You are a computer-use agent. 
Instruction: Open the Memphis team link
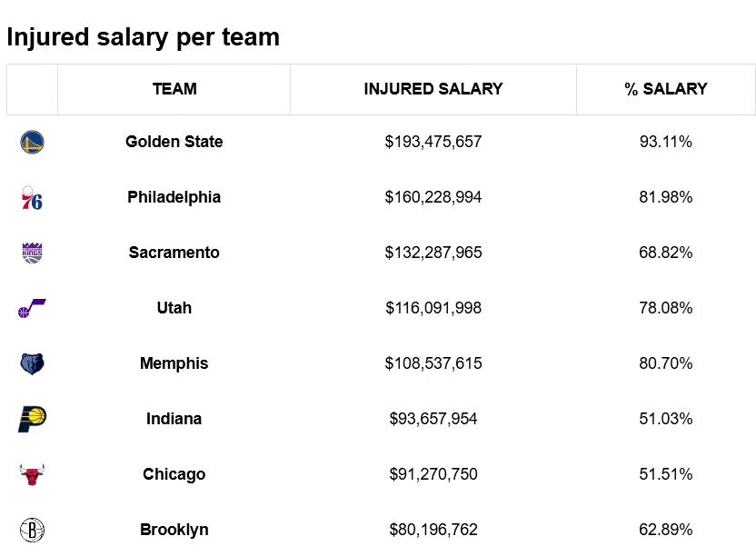(x=174, y=363)
